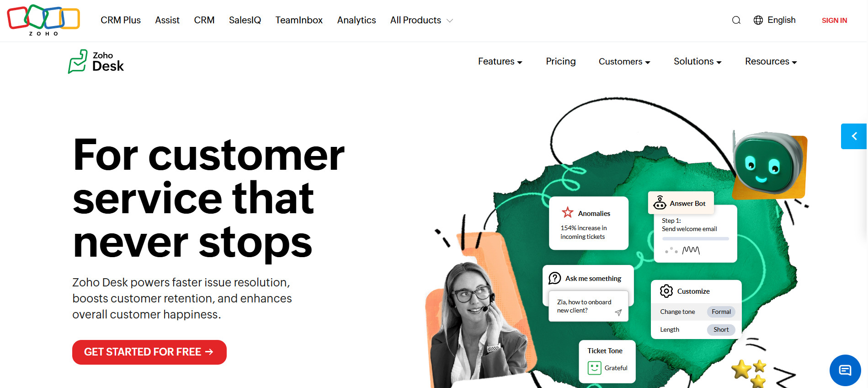The height and width of the screenshot is (388, 868).
Task: Expand the blue side panel arrow
Action: coord(853,136)
